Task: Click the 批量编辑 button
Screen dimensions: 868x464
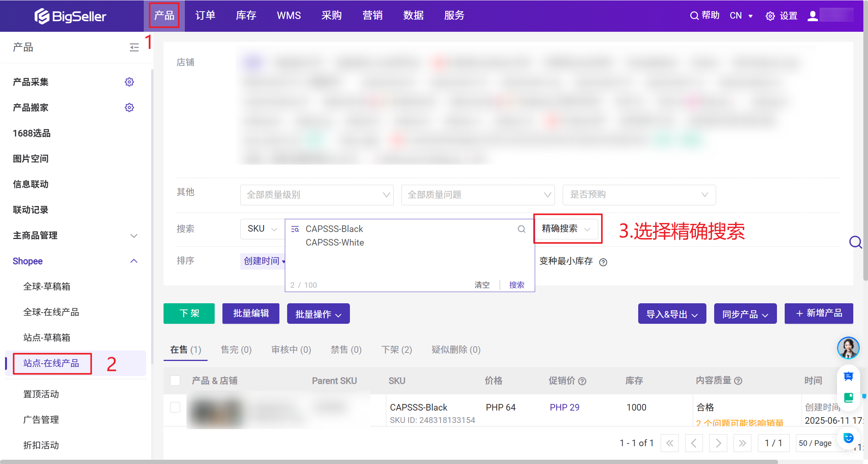Action: (x=251, y=313)
